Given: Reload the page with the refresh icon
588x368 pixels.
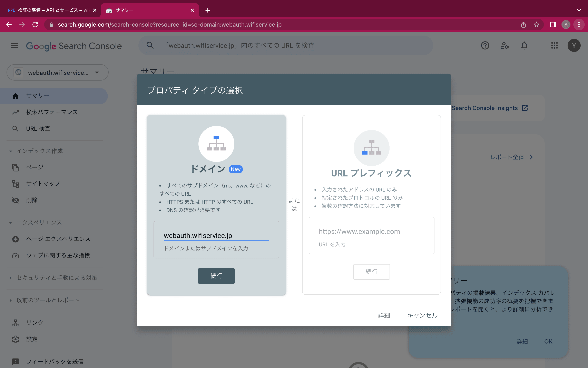Looking at the screenshot, I should pos(35,25).
